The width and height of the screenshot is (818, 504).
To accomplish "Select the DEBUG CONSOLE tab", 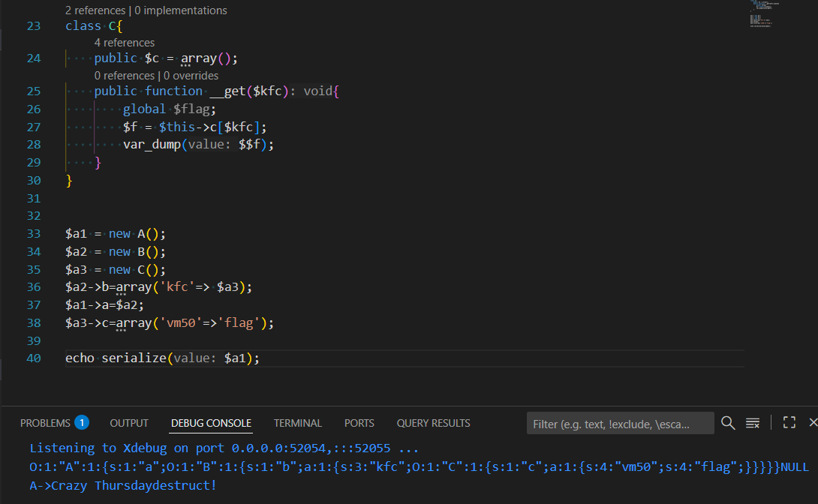I will coord(212,423).
